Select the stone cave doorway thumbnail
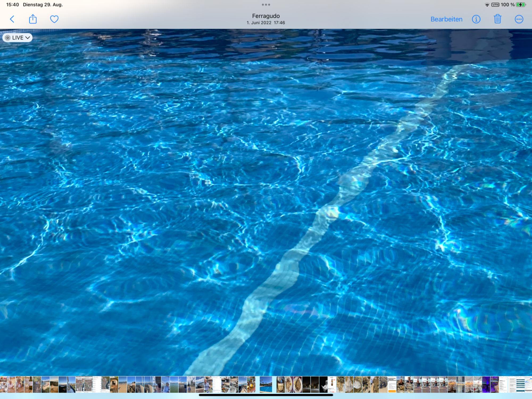 114,384
